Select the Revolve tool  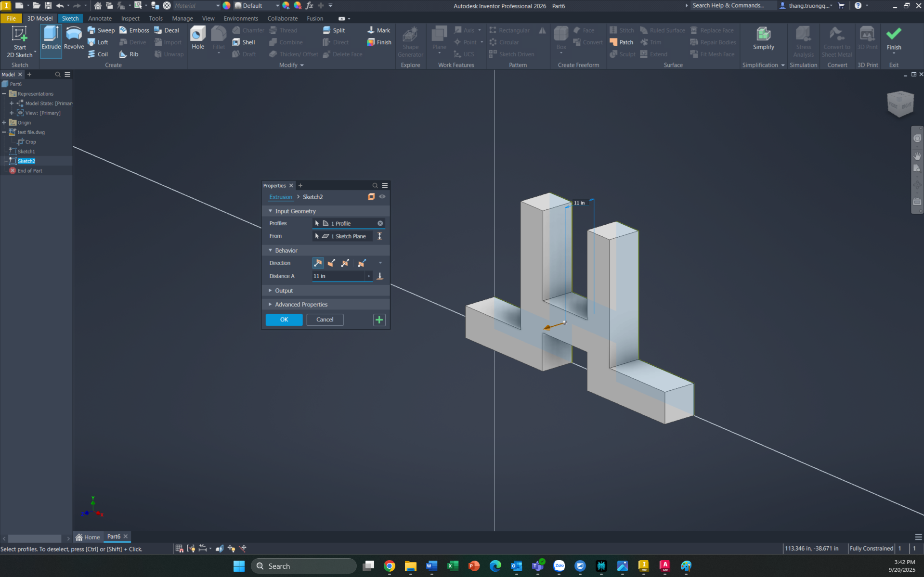click(x=74, y=38)
